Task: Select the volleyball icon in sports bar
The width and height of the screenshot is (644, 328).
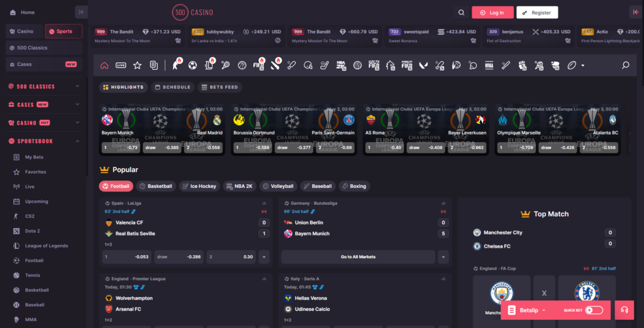Action: point(357,65)
